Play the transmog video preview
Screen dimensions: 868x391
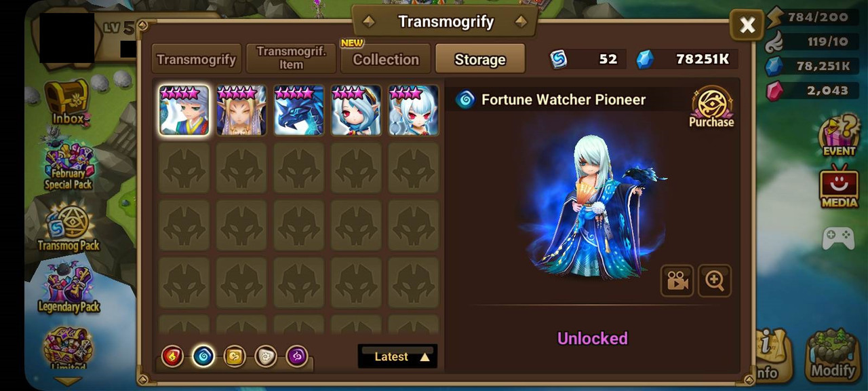click(x=677, y=280)
